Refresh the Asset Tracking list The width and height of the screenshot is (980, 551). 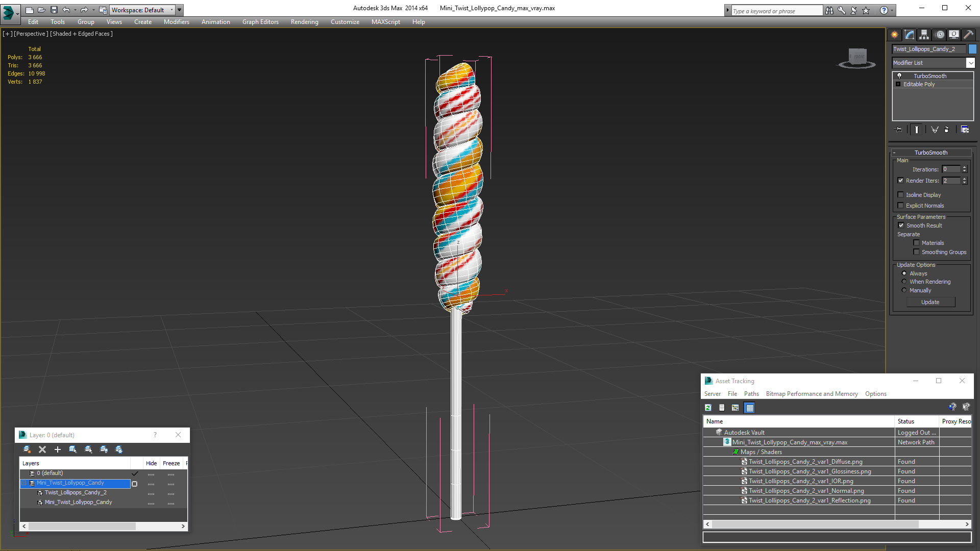(708, 408)
